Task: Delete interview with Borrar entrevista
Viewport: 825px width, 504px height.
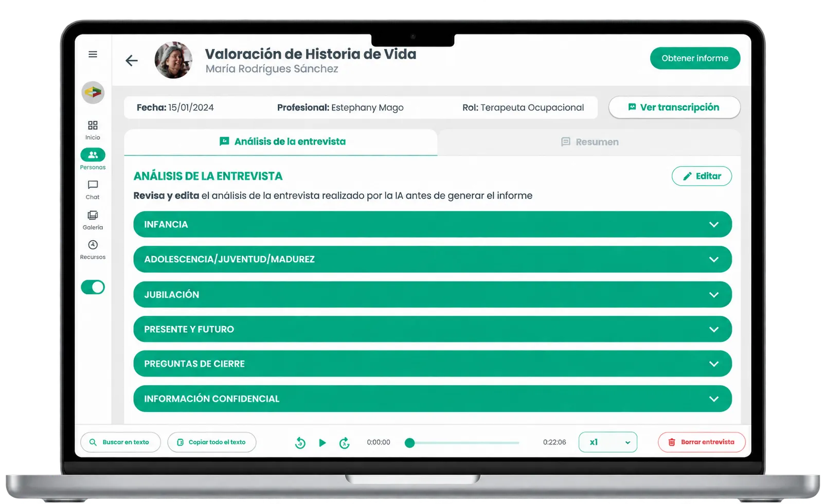Action: [x=702, y=442]
